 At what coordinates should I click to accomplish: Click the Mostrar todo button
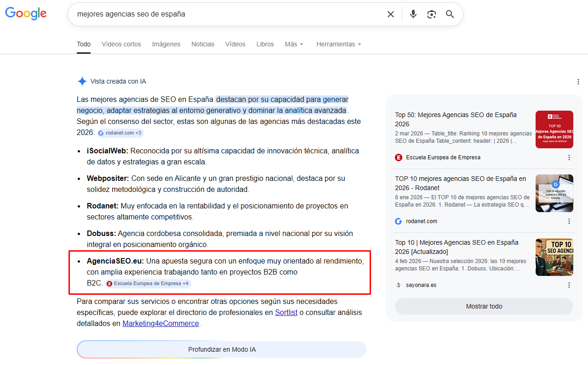pyautogui.click(x=484, y=306)
